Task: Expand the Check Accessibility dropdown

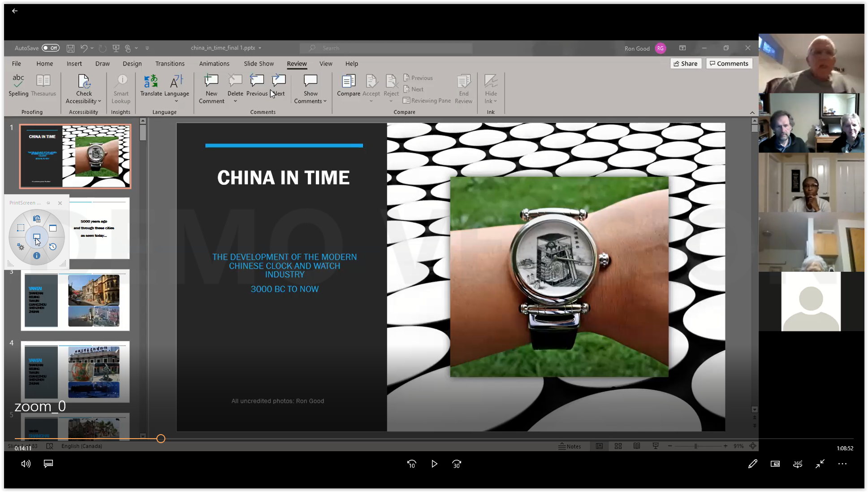Action: 99,101
